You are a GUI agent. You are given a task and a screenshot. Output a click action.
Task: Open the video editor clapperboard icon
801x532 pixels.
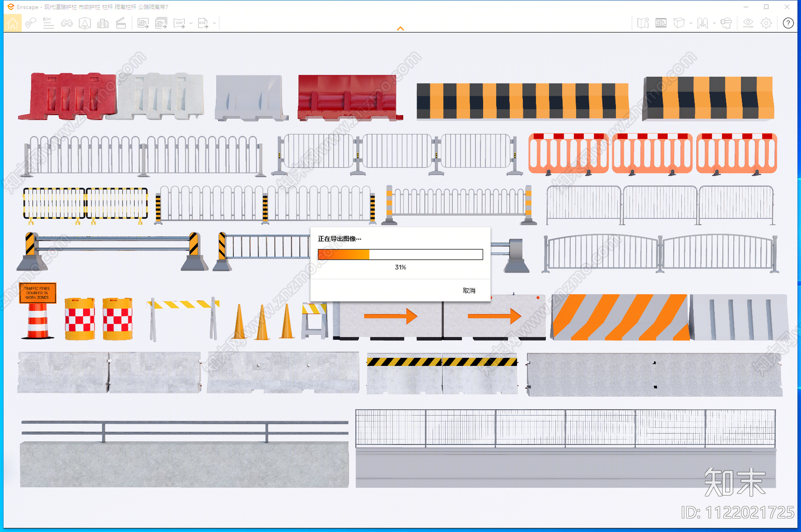coord(121,23)
